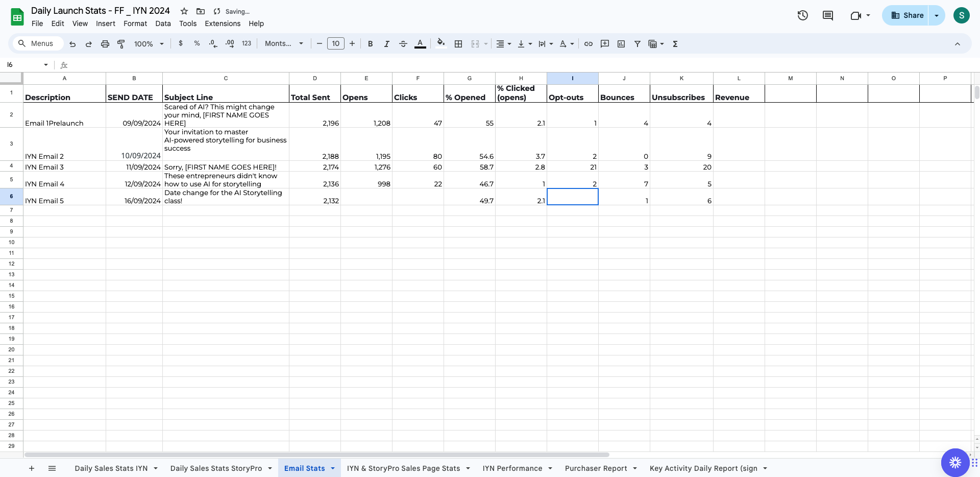Click the Redo arrow icon

coord(89,44)
